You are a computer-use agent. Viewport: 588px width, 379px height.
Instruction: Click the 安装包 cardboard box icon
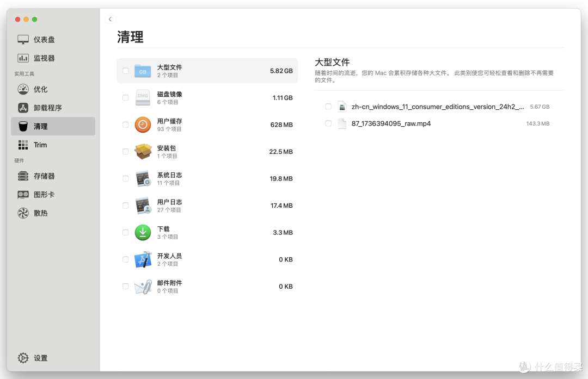coord(143,152)
